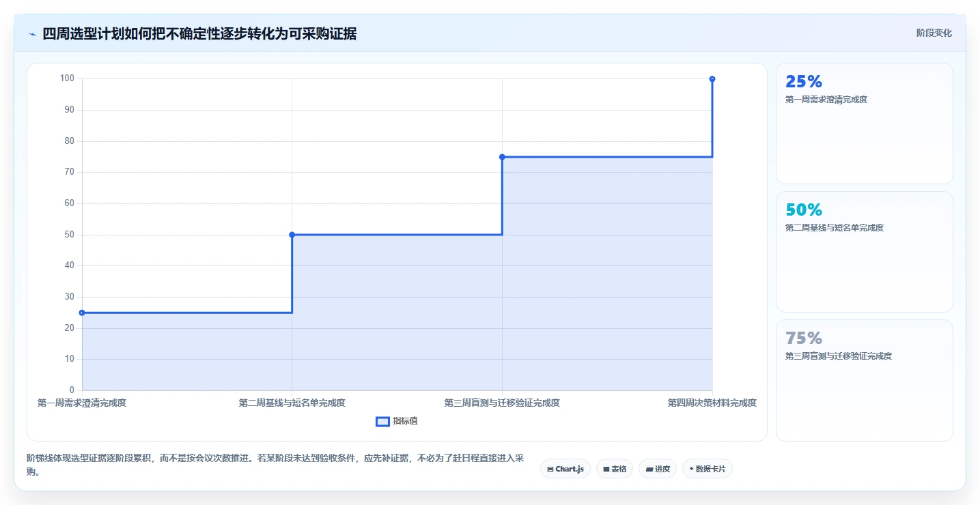The width and height of the screenshot is (980, 505).
Task: Click the 75% value in third card
Action: [x=804, y=338]
